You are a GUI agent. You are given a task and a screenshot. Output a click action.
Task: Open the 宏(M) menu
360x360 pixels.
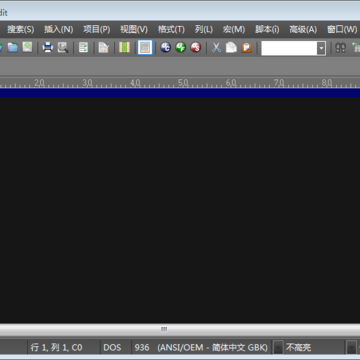click(x=234, y=29)
